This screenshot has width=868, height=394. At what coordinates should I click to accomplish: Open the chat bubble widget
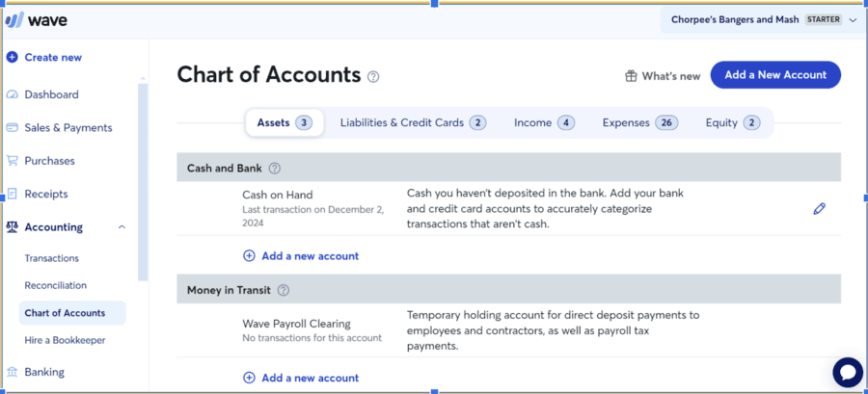(x=848, y=373)
